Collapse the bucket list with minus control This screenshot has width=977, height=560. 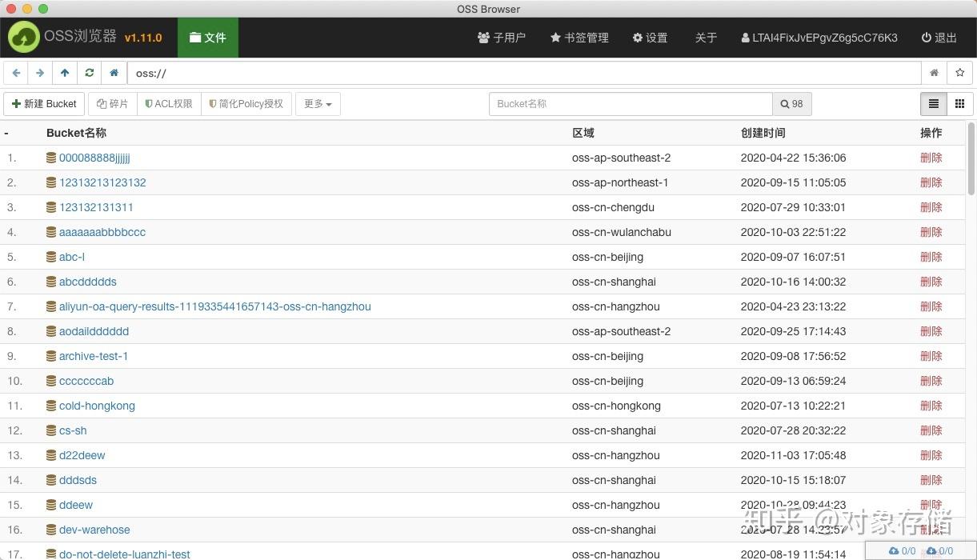(6, 133)
